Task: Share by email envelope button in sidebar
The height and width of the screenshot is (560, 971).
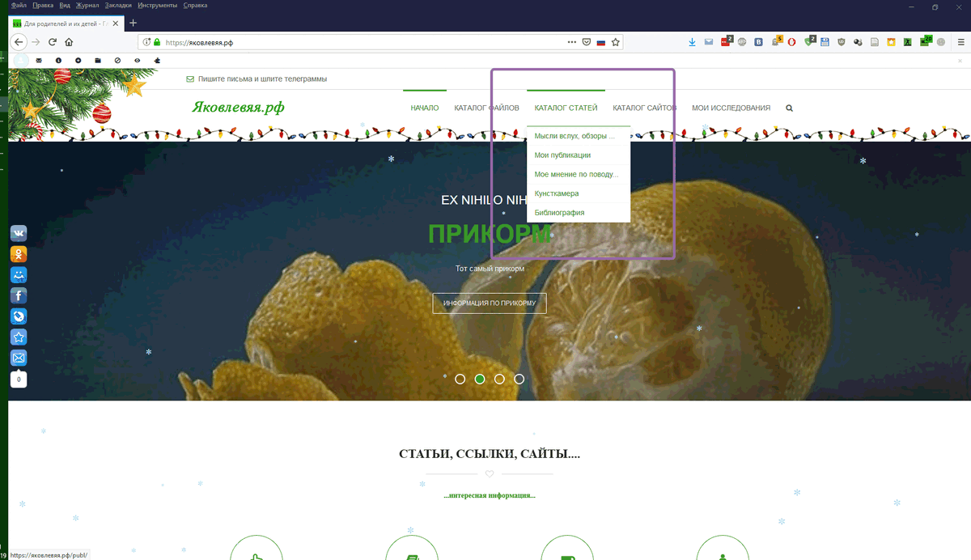Action: coord(19,358)
